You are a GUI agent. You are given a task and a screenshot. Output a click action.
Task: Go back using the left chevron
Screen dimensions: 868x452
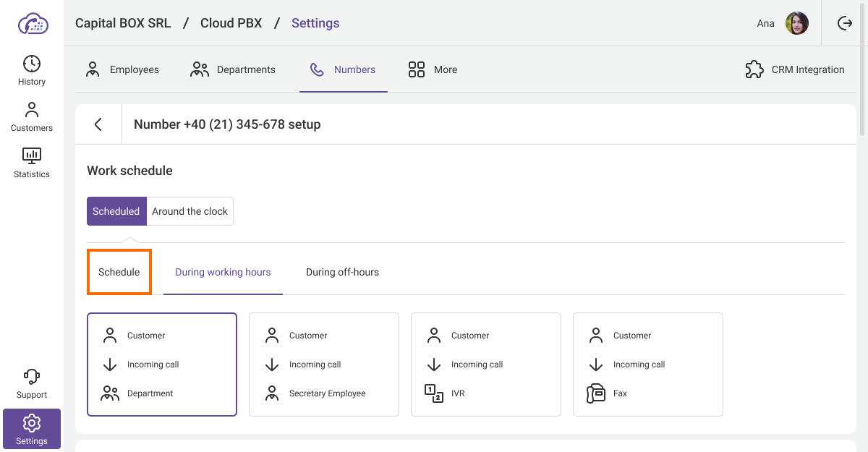pyautogui.click(x=98, y=124)
